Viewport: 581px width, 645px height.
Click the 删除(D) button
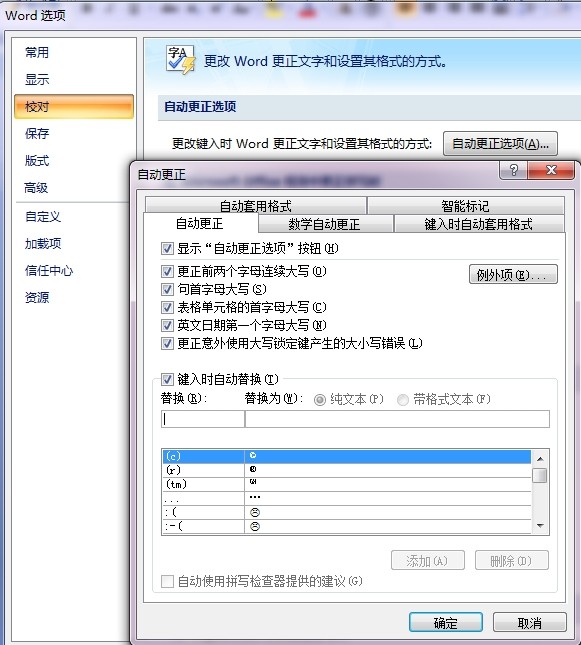(511, 561)
